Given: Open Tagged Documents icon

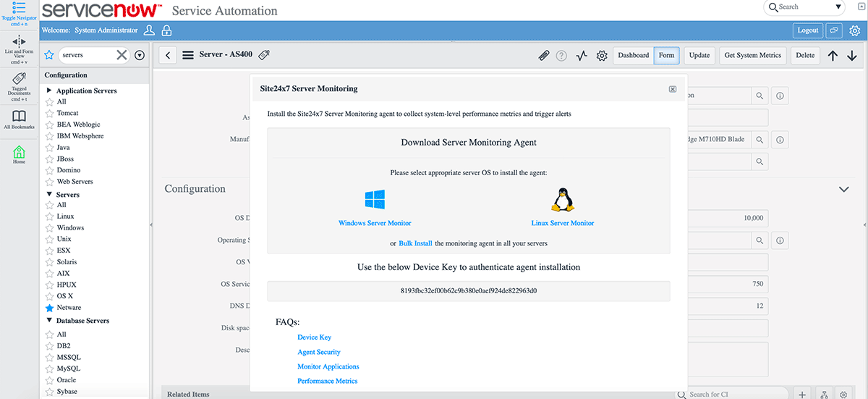Looking at the screenshot, I should [20, 78].
